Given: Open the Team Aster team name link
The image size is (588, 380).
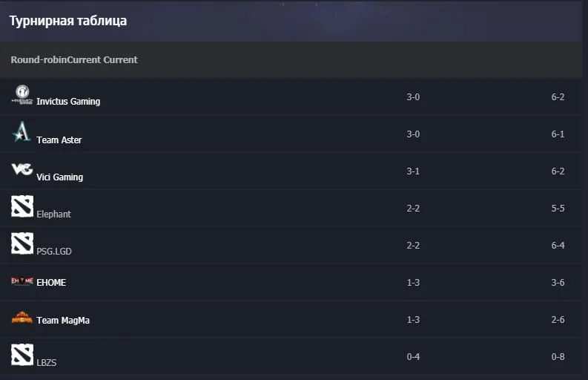Looking at the screenshot, I should click(59, 140).
